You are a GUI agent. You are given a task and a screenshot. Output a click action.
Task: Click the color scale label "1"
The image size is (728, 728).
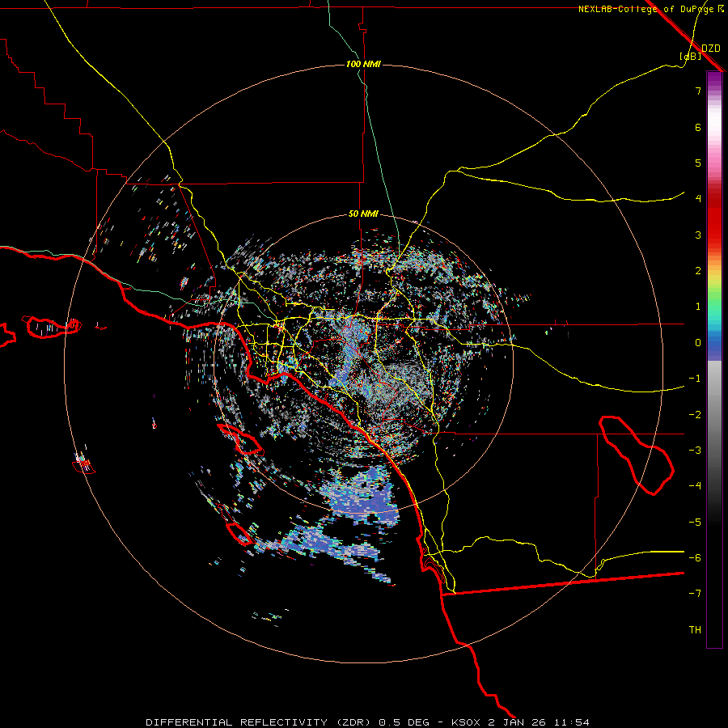(698, 307)
